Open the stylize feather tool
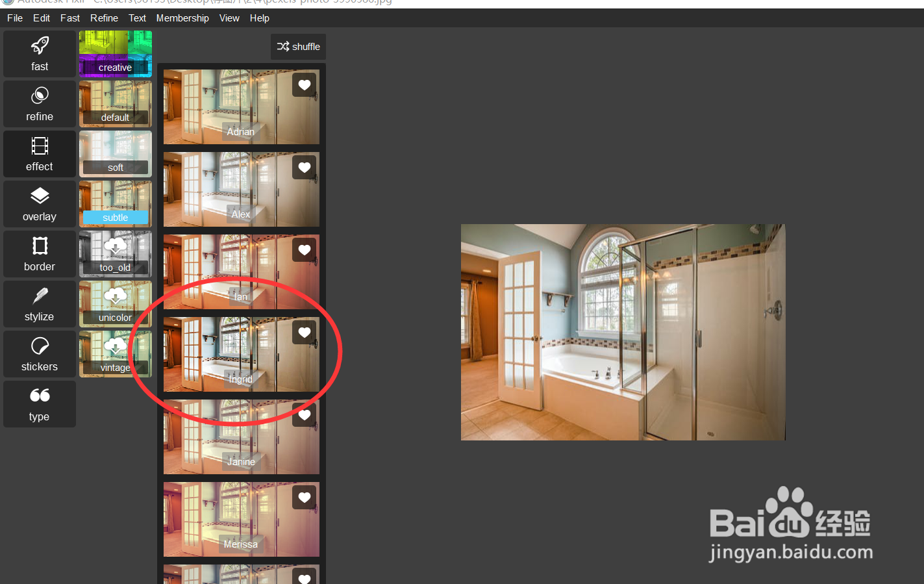 point(40,304)
